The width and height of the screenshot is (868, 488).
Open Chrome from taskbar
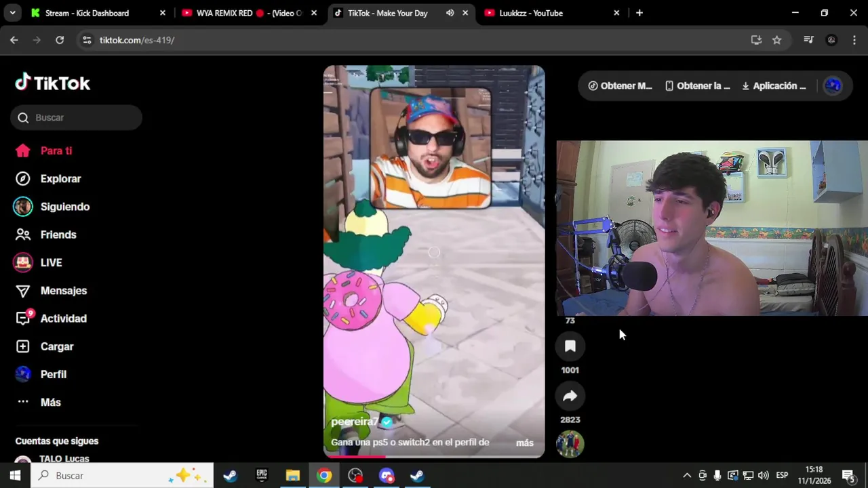pyautogui.click(x=324, y=476)
